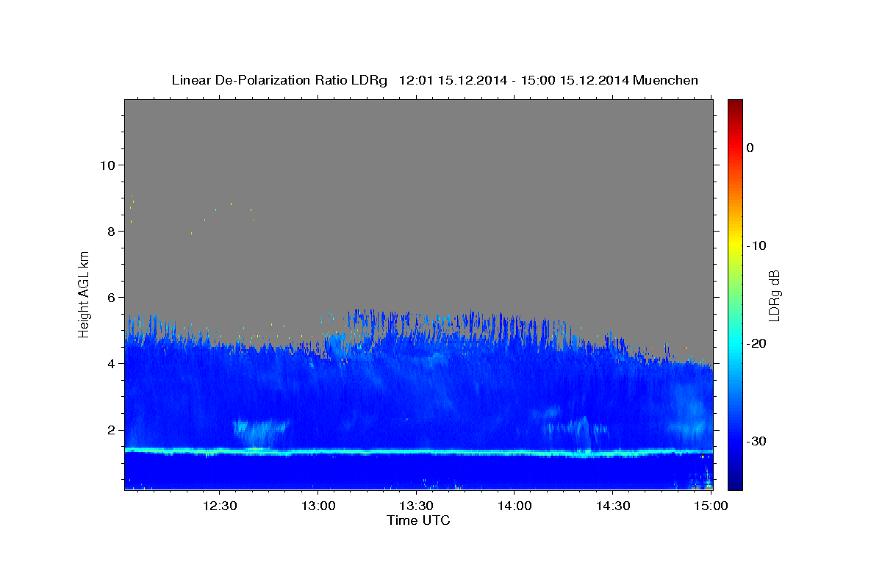Click the date range text '12:01 15.12.2014 - 15:00 15.12.2014'
Image resolution: width=882 pixels, height=588 pixels.
(x=513, y=80)
